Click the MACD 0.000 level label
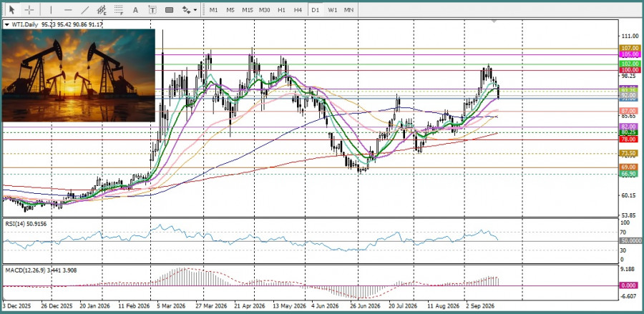 pos(630,285)
